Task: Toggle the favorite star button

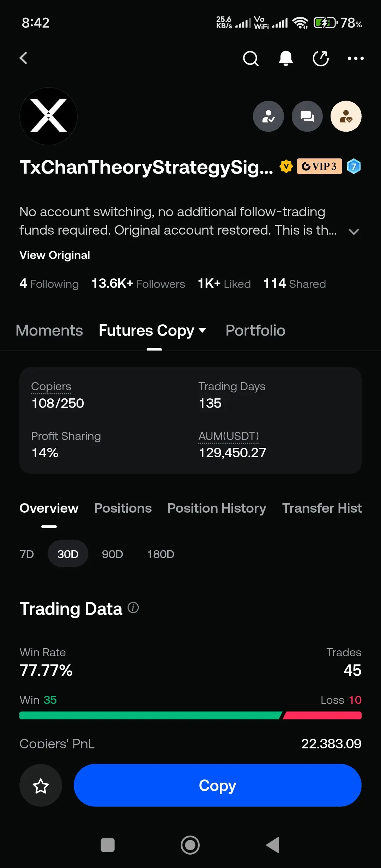Action: pyautogui.click(x=41, y=785)
